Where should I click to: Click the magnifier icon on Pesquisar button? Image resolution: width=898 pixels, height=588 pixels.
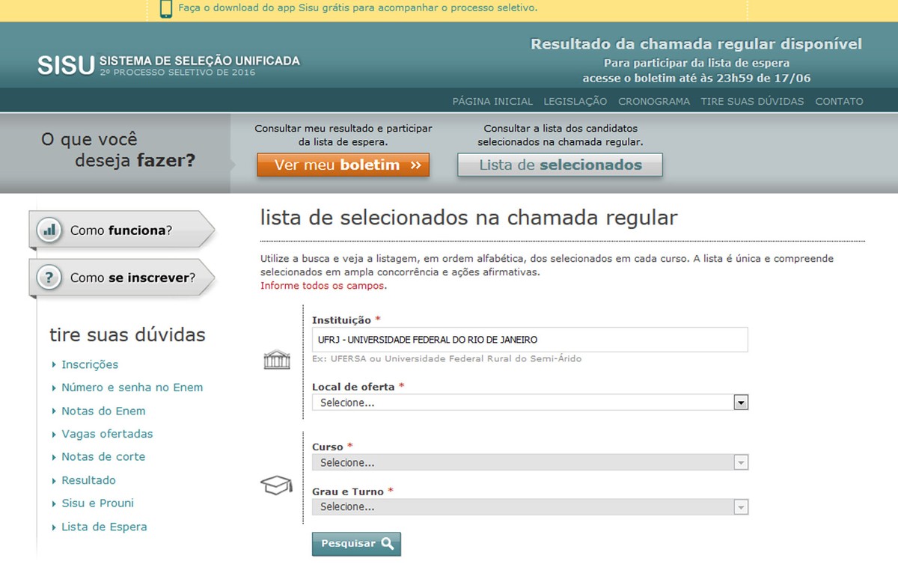(x=387, y=544)
